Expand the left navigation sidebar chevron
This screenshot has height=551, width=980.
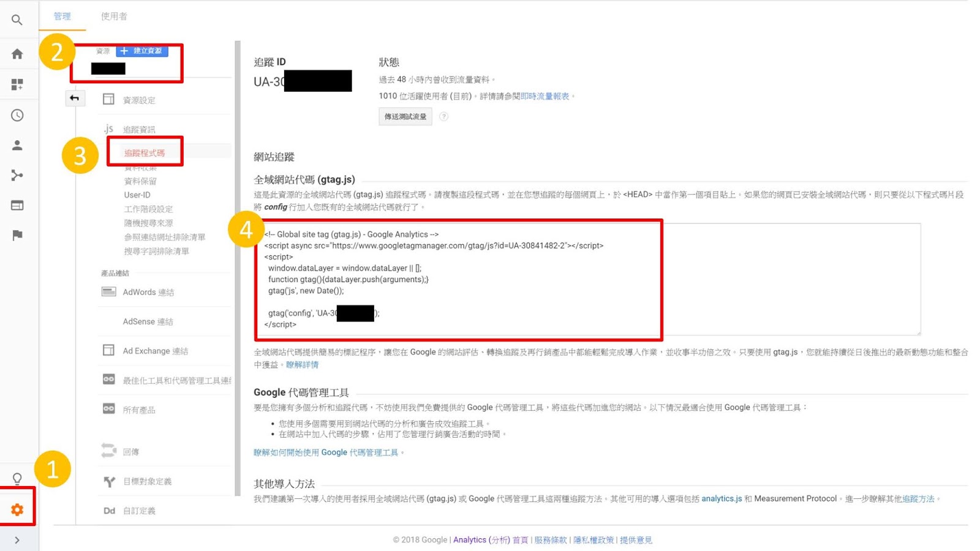pyautogui.click(x=17, y=540)
